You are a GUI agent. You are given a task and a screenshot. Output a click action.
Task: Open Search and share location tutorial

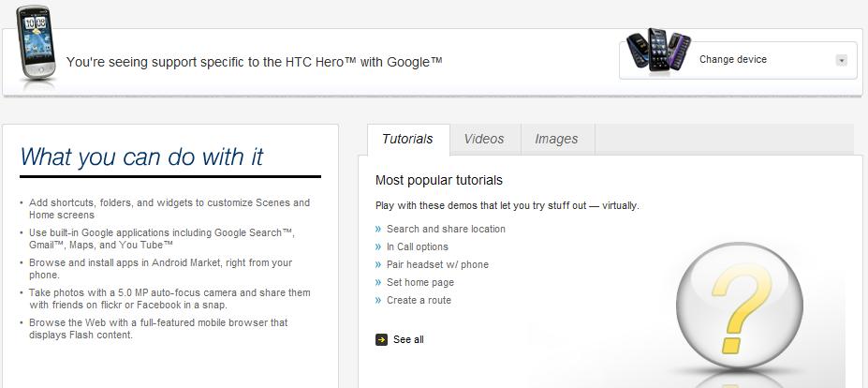(446, 229)
